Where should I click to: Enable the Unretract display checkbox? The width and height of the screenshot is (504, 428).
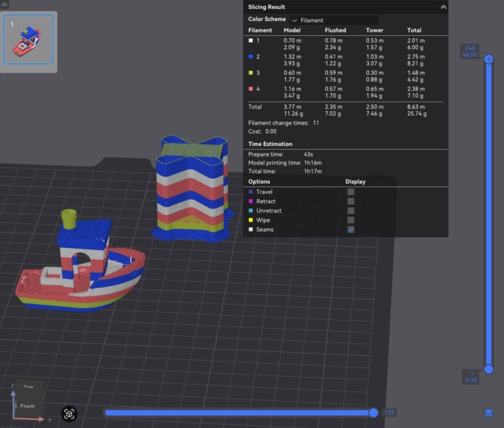[x=351, y=211]
